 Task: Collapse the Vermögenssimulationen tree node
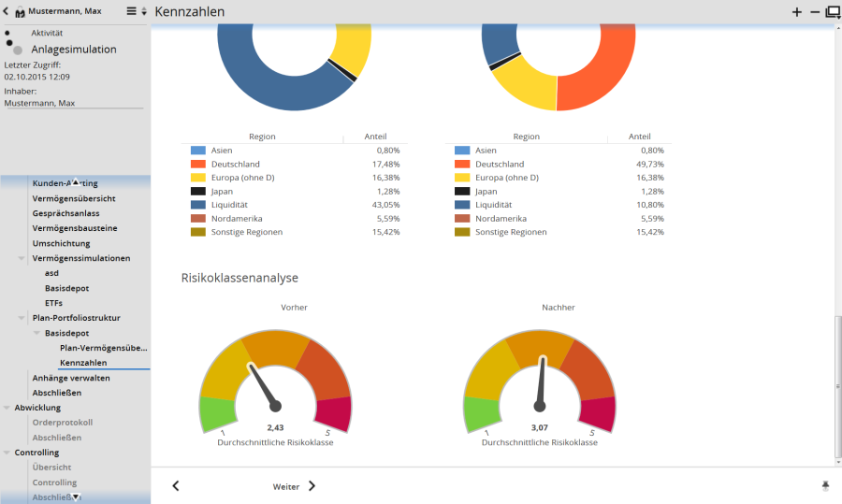pos(22,258)
